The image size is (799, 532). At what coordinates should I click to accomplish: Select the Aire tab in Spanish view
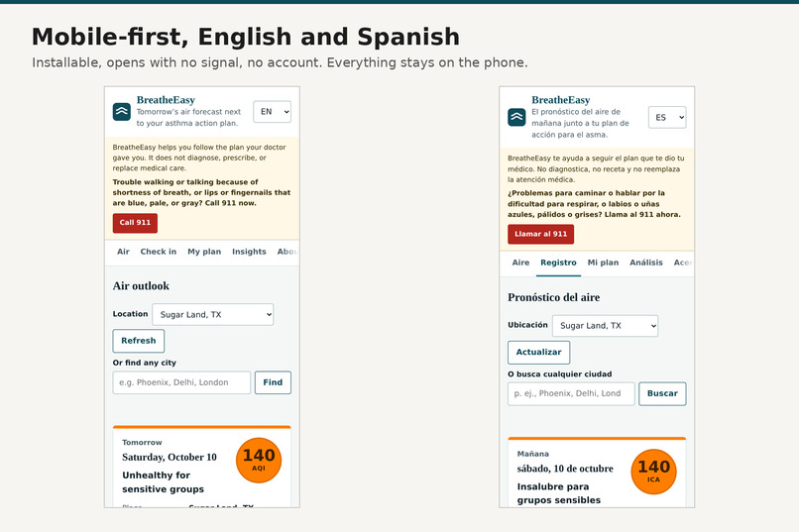[520, 263]
